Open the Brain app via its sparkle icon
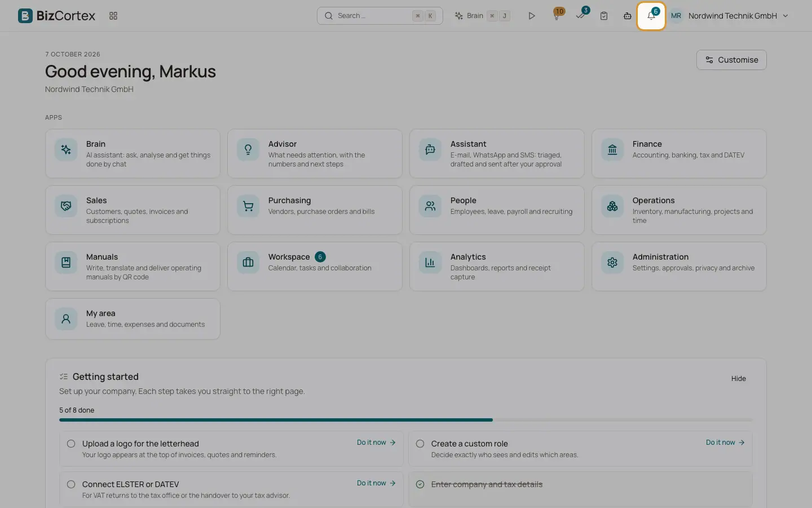This screenshot has height=508, width=812. point(66,150)
